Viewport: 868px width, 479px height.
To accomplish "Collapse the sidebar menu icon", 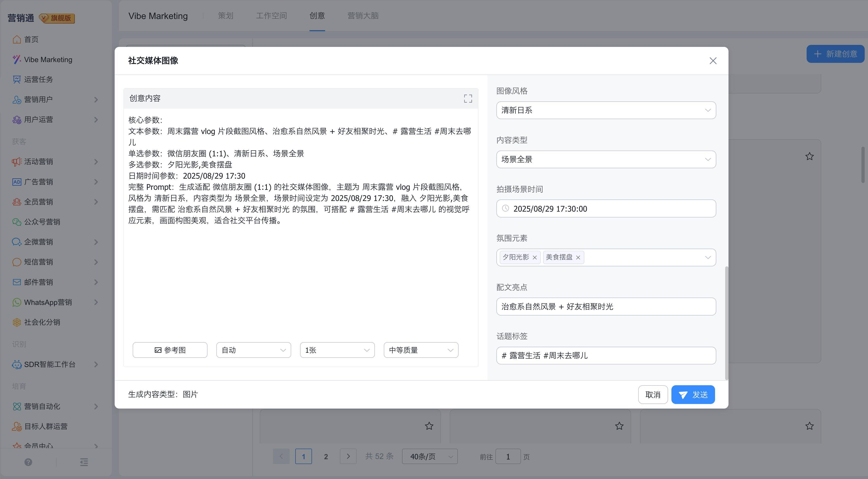I will pos(84,462).
